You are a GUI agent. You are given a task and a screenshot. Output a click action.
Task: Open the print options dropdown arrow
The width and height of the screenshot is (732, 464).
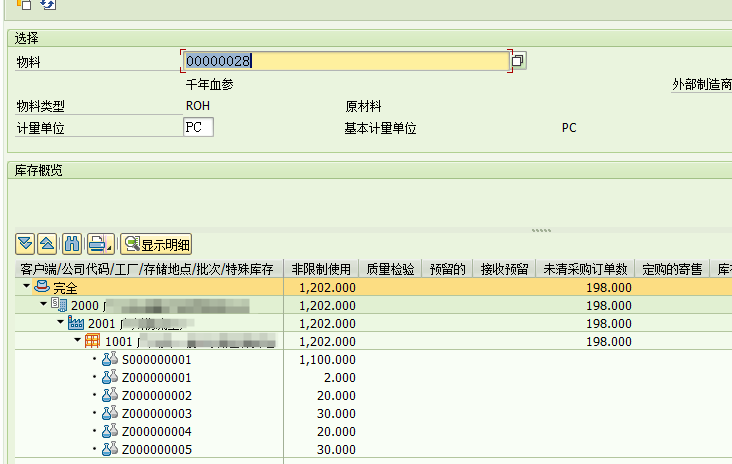(108, 246)
